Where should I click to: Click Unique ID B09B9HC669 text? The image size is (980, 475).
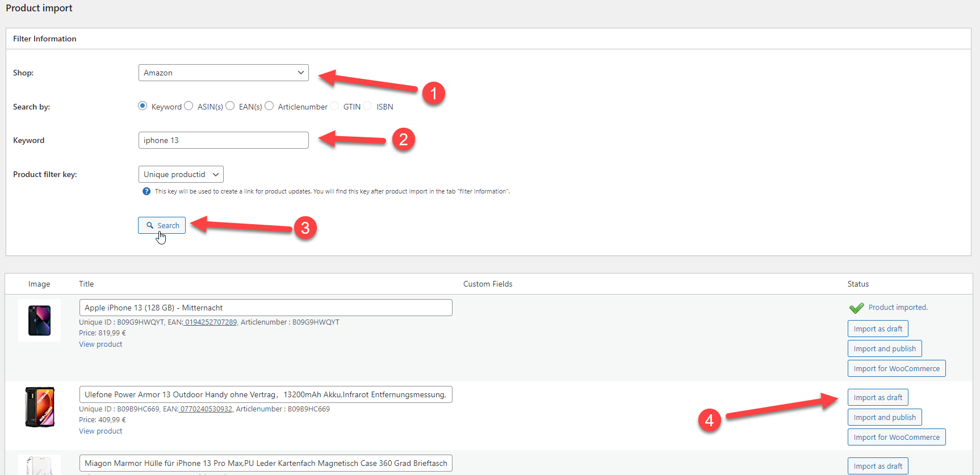click(119, 409)
